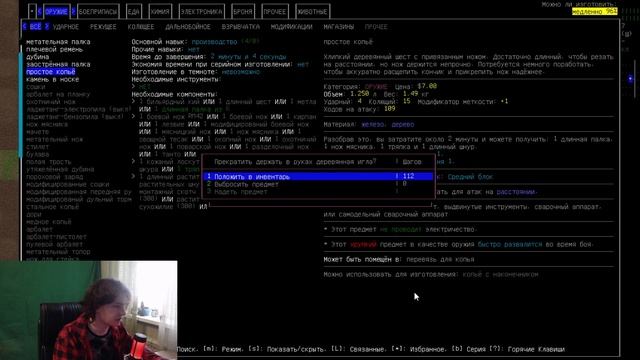Select recipe метательный топор
Image resolution: width=640 pixels, height=360 pixels.
click(x=58, y=252)
